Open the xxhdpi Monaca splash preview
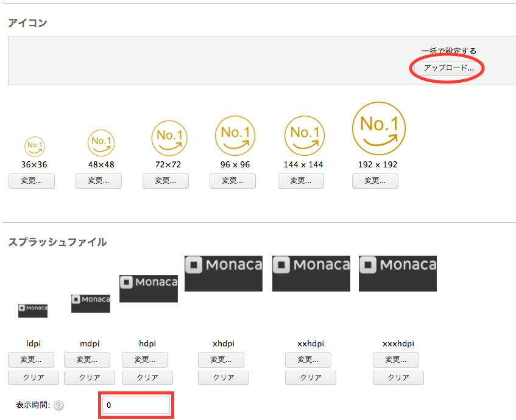This screenshot has height=420, width=516. point(311,274)
